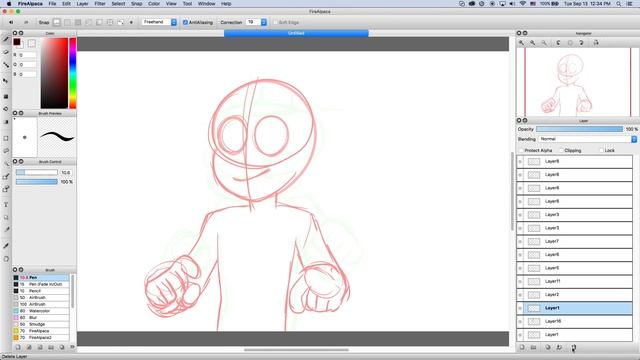Open the Blending mode dropdown

[x=587, y=139]
